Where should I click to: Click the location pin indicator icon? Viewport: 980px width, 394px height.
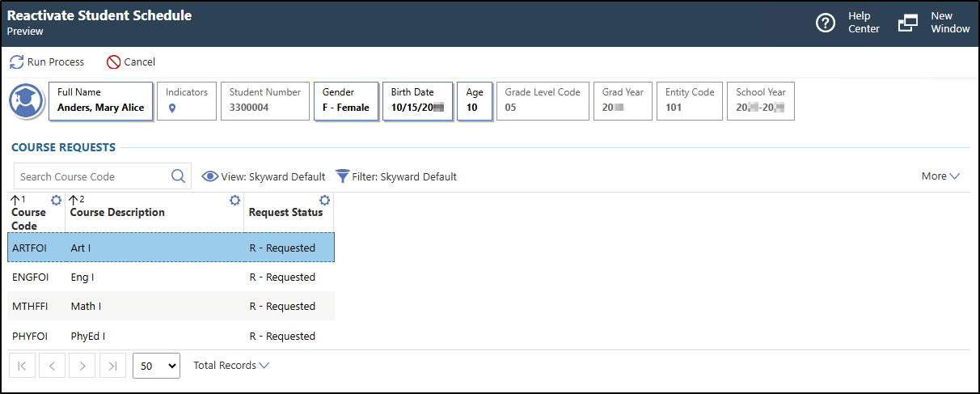(172, 108)
